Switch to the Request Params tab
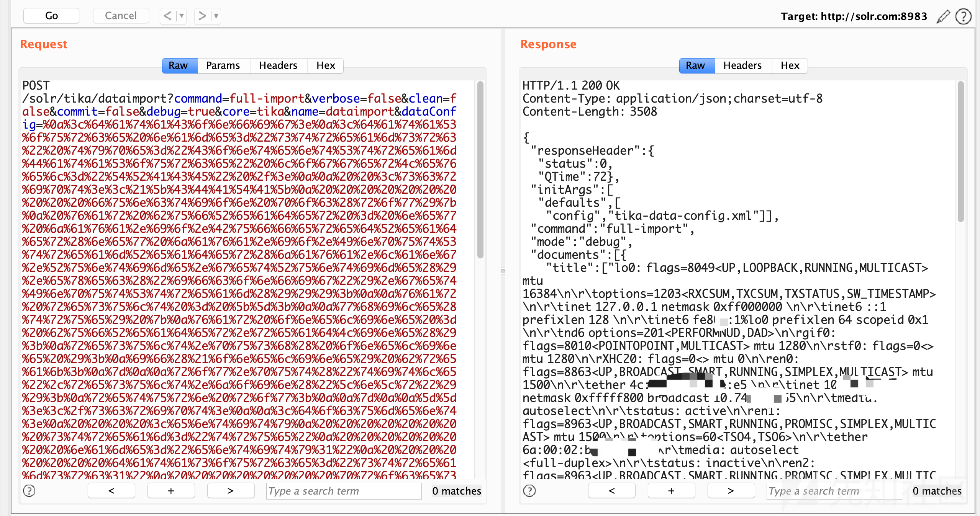Viewport: 980px width, 516px height. point(223,65)
